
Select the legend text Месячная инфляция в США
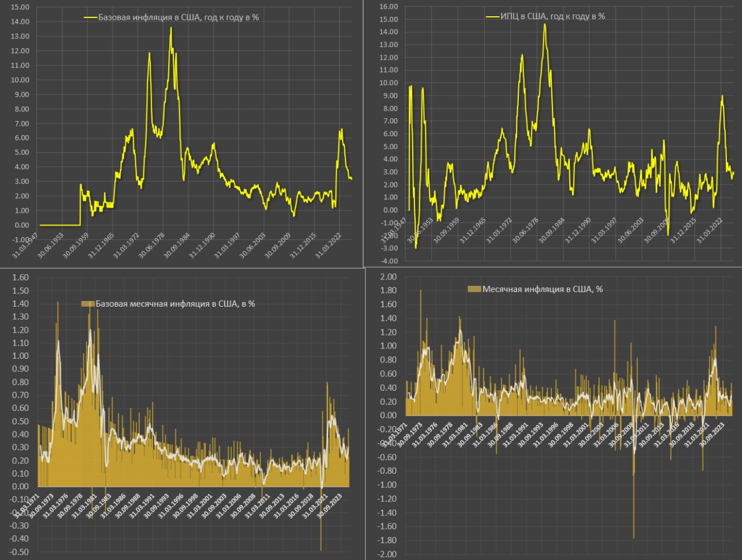pyautogui.click(x=542, y=289)
